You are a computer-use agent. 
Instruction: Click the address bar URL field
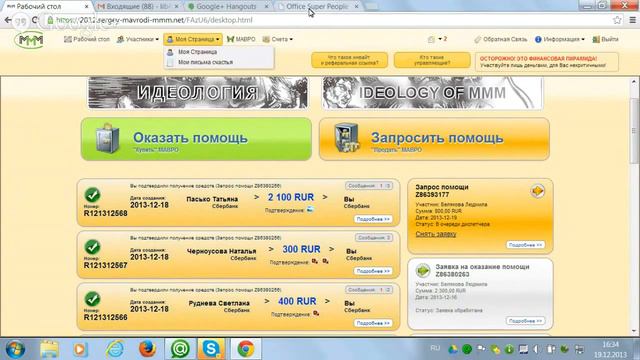click(327, 20)
